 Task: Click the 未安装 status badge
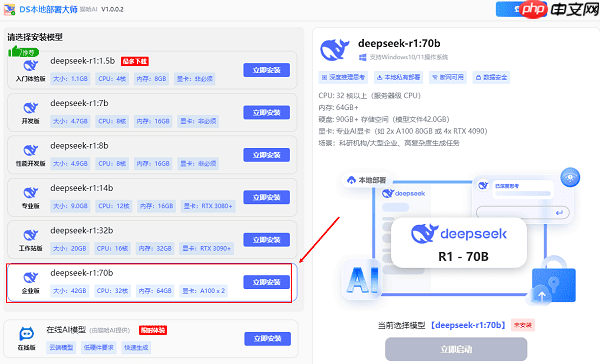click(x=523, y=325)
